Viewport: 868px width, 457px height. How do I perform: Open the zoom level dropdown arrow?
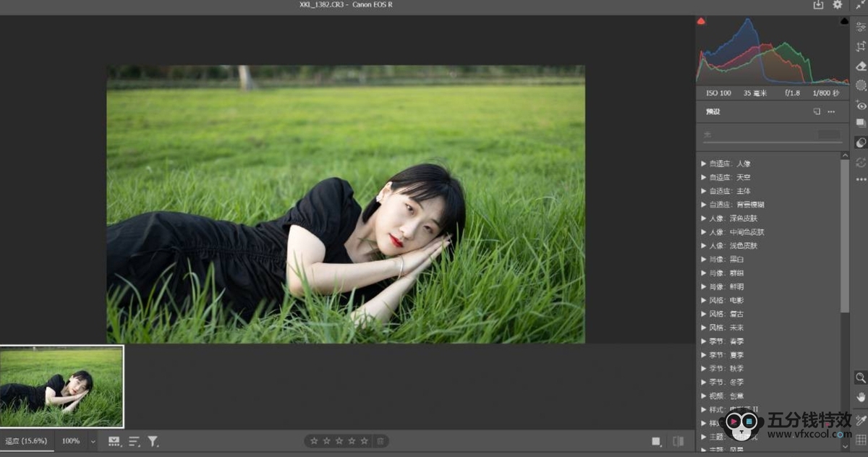pyautogui.click(x=93, y=441)
